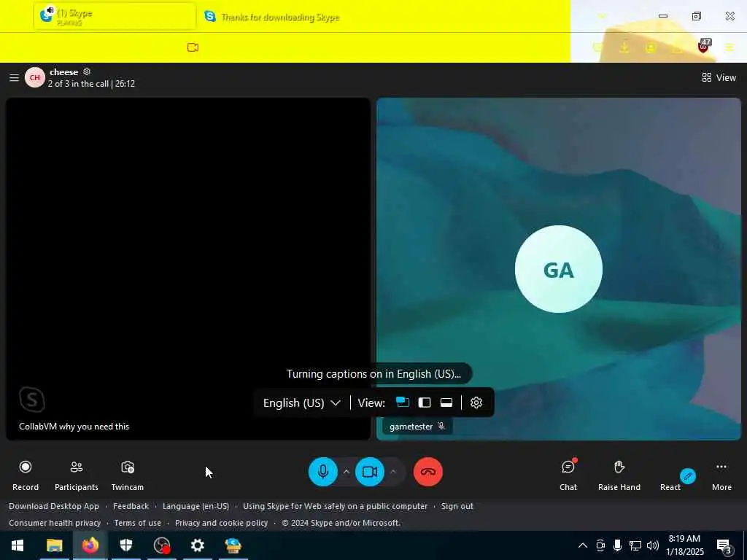747x560 pixels.
Task: Show hidden system tray icons
Action: click(583, 545)
